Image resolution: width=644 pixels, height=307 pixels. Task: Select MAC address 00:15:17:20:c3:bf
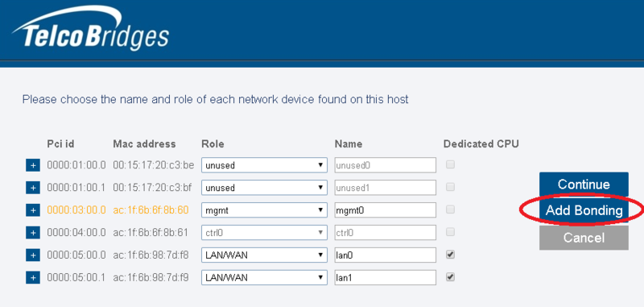coord(152,188)
